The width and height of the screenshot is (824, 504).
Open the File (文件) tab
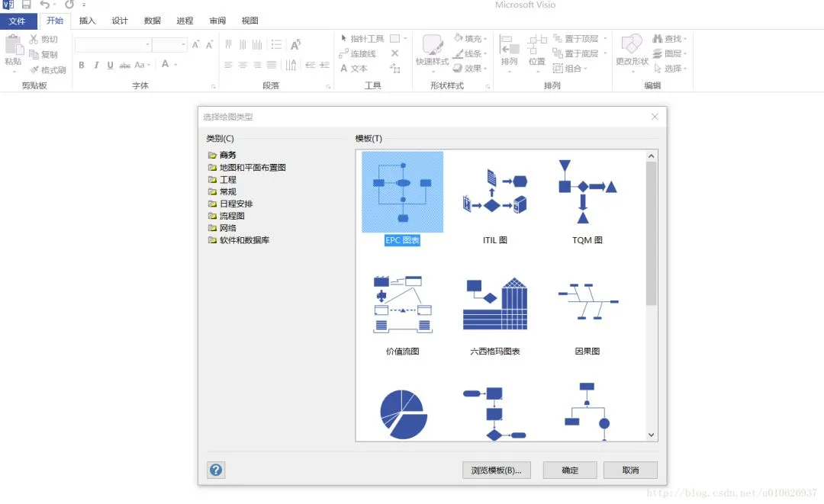18,21
